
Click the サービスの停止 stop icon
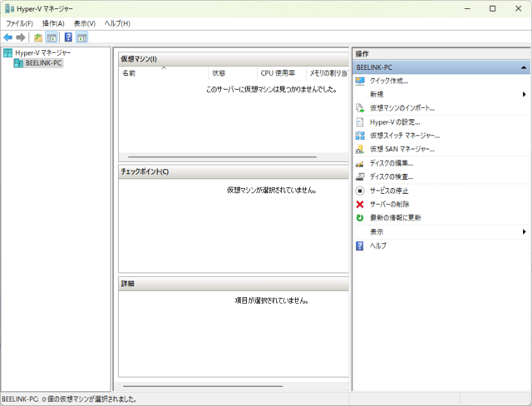[x=360, y=191]
